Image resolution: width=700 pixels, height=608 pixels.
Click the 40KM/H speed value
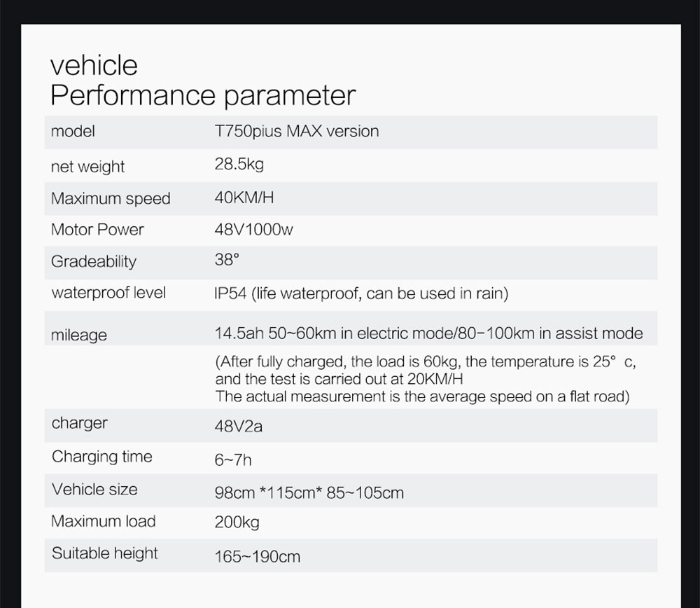point(244,198)
